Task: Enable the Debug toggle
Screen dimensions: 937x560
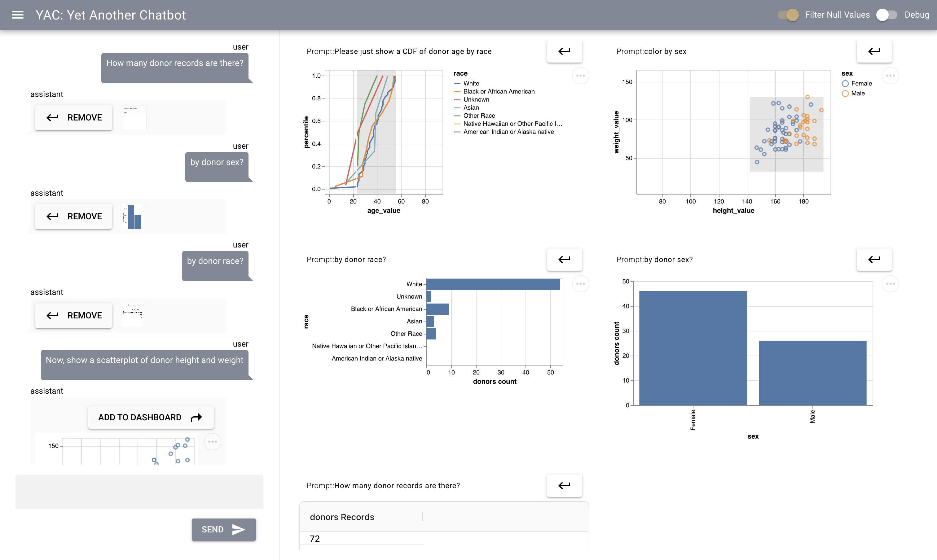Action: pos(886,15)
